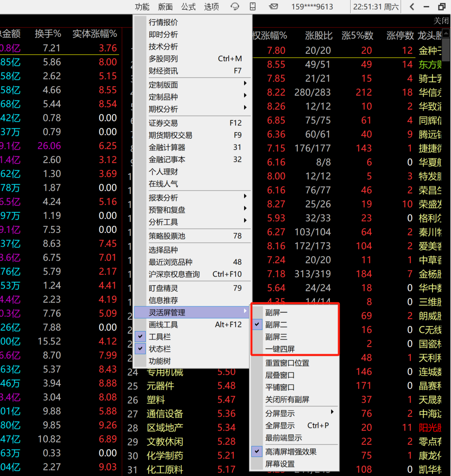Select 全屏显示 submenu entry

295,425
